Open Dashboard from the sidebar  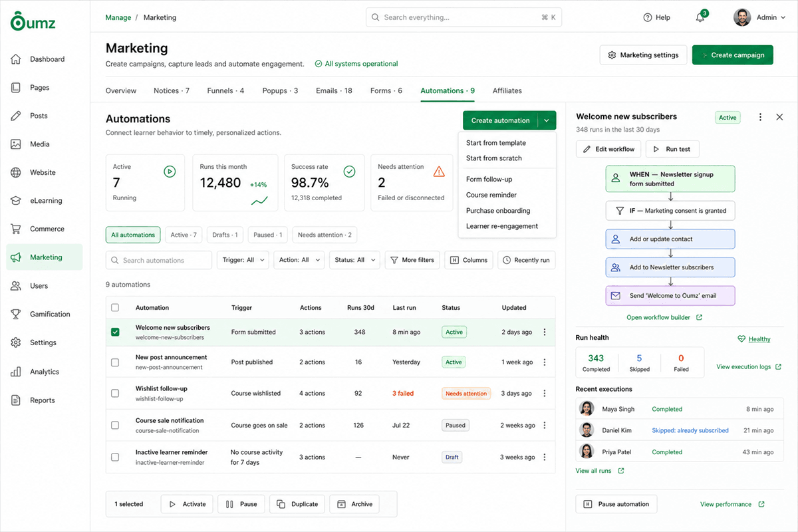45,59
